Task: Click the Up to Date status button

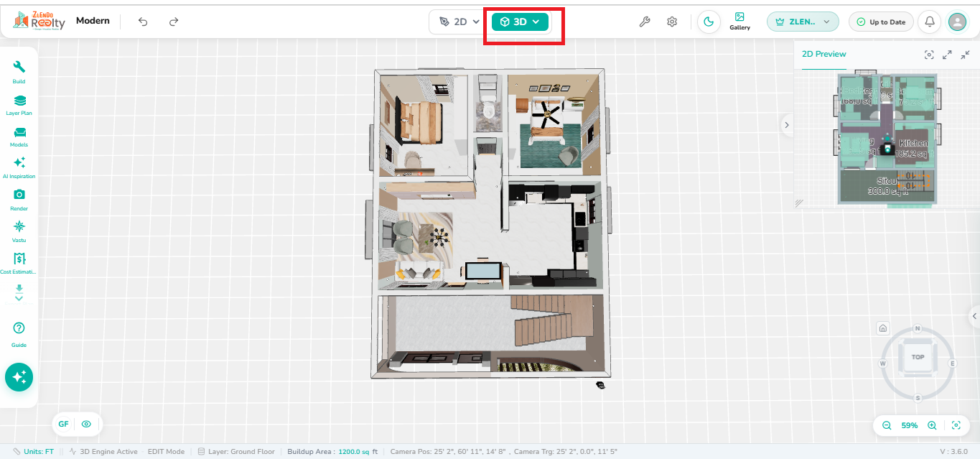Action: click(882, 22)
